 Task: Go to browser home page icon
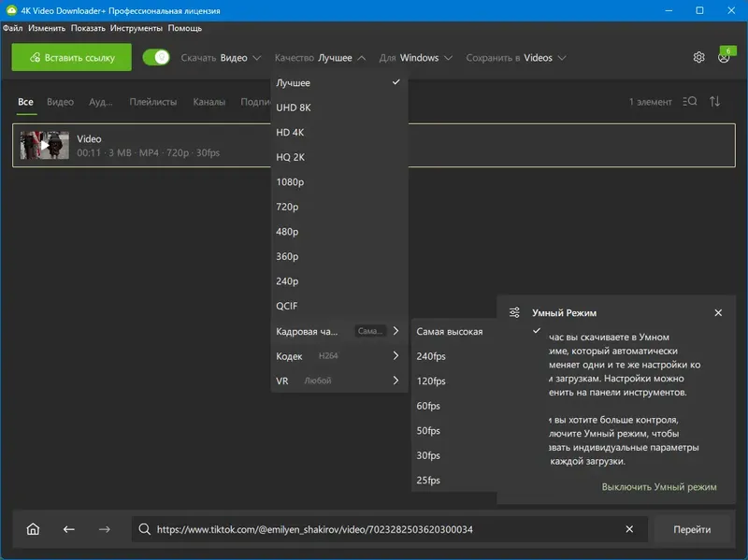pyautogui.click(x=33, y=529)
